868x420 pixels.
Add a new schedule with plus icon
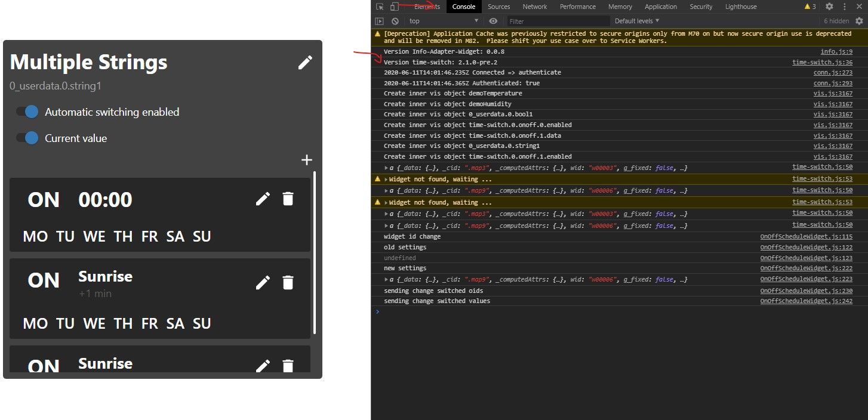[x=307, y=160]
